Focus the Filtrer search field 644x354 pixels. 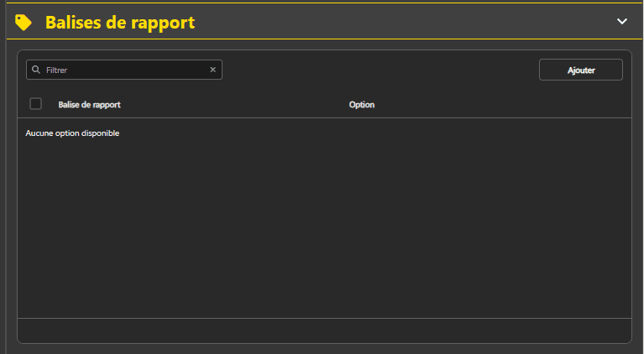[124, 70]
